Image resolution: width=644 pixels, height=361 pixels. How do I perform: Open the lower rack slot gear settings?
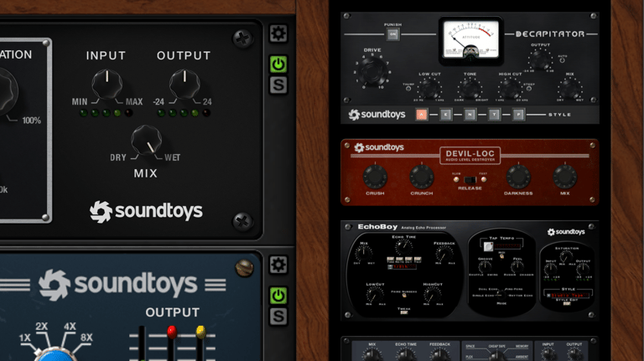(x=278, y=265)
